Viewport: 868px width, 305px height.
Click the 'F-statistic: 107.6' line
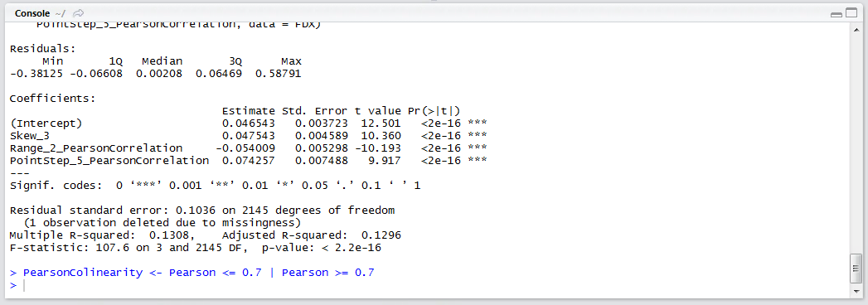pos(196,248)
